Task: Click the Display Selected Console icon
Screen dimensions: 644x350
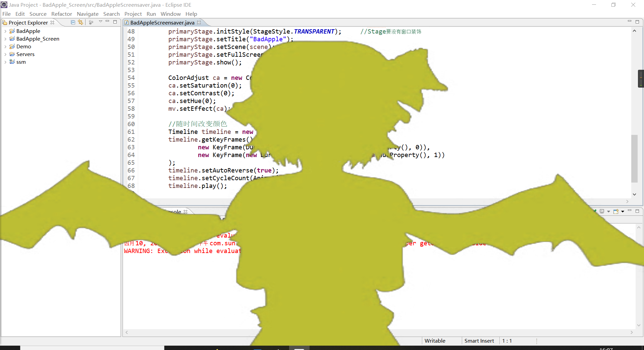Action: coord(602,211)
